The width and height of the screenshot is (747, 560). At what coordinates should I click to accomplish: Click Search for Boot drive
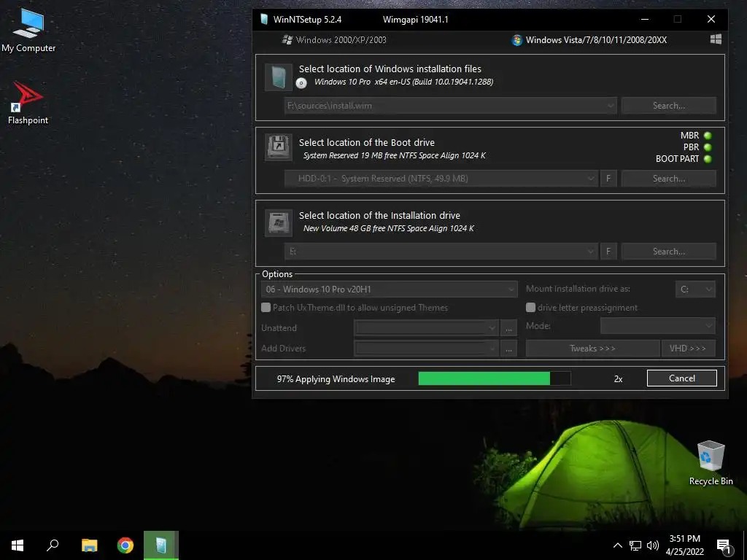(668, 179)
